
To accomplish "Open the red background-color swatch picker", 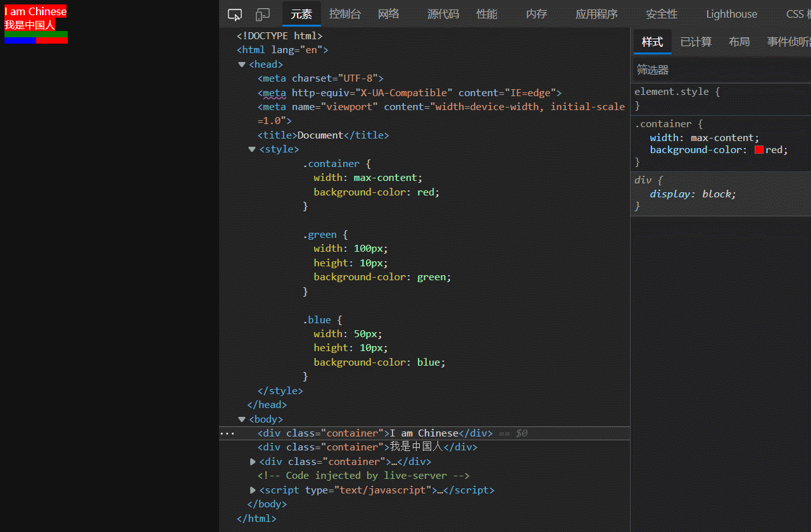I will [759, 150].
